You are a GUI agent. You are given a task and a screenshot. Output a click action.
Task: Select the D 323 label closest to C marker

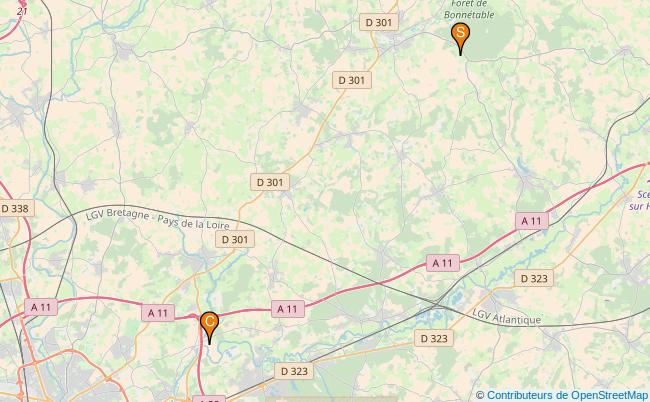coord(294,371)
